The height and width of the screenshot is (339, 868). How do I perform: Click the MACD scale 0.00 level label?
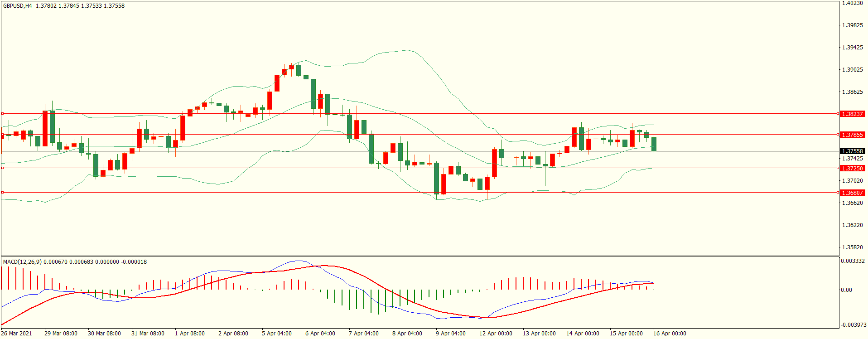pos(846,290)
